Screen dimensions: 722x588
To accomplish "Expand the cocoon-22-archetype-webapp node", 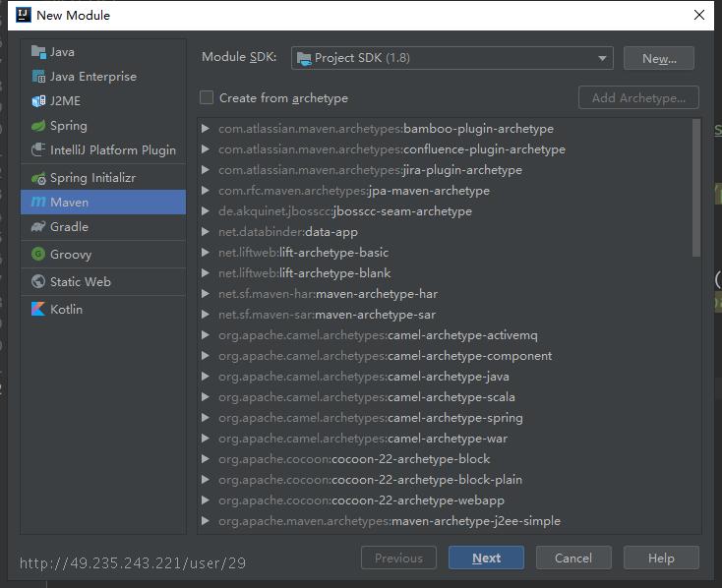I will (x=206, y=500).
